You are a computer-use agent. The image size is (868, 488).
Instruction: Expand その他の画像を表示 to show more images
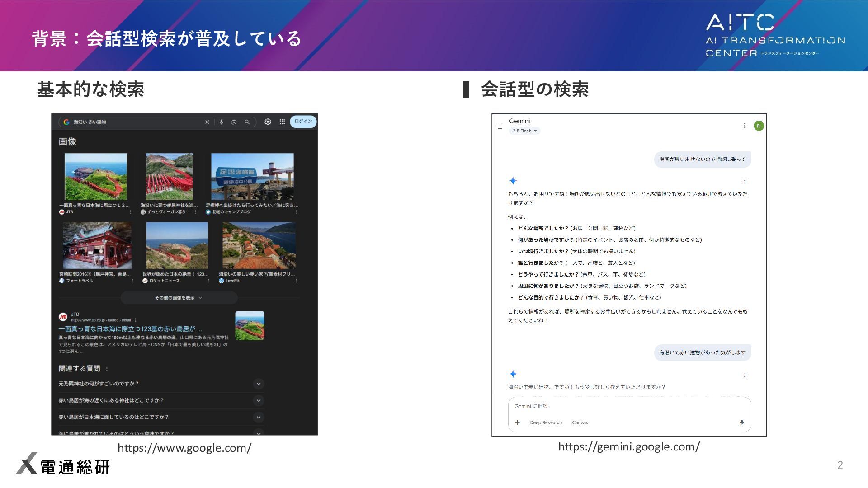(x=179, y=298)
